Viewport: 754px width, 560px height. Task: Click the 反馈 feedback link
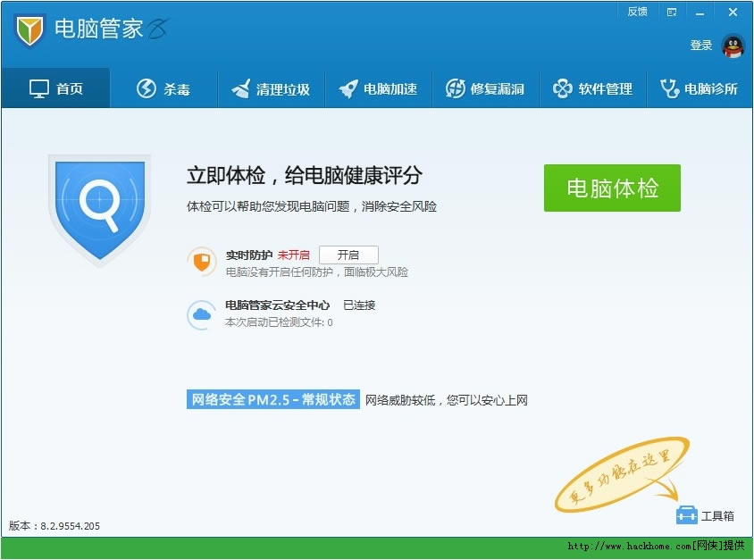tap(637, 12)
